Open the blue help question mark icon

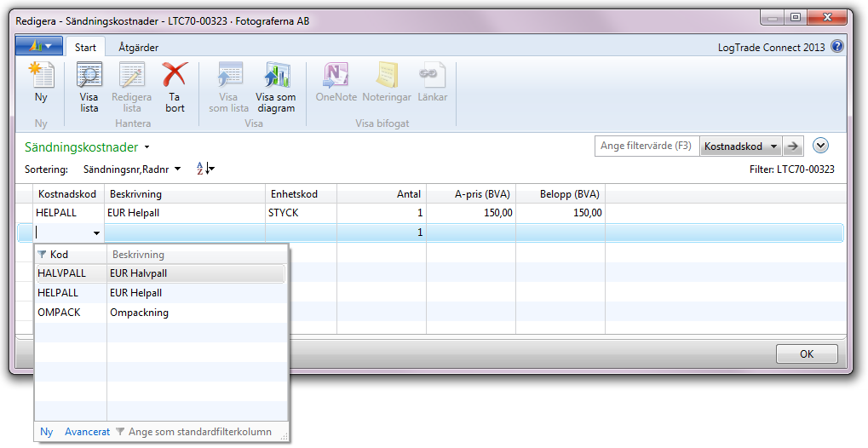click(x=837, y=47)
